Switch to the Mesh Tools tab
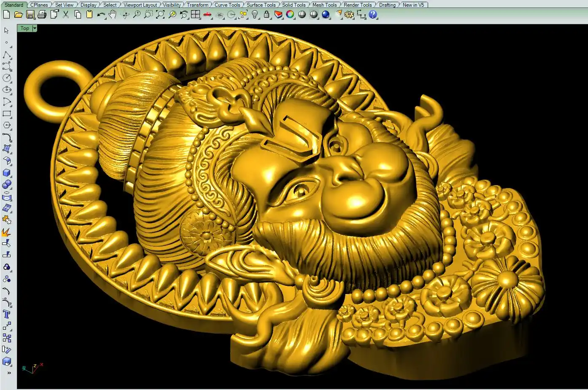The width and height of the screenshot is (588, 390). click(x=324, y=5)
